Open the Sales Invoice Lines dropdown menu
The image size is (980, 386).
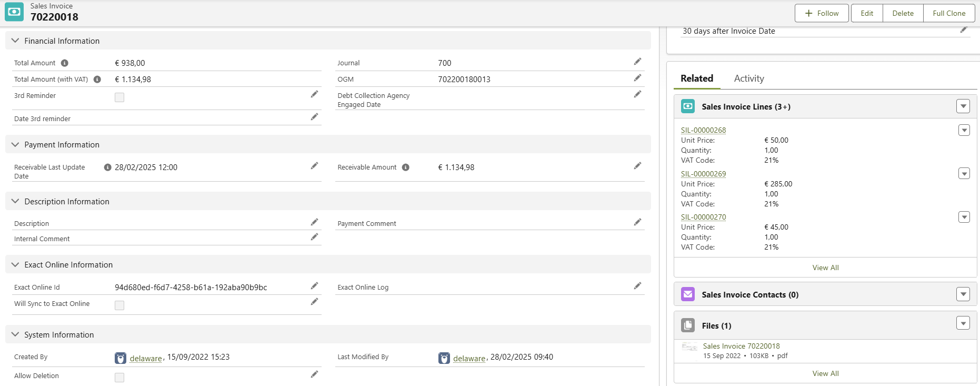pos(963,106)
